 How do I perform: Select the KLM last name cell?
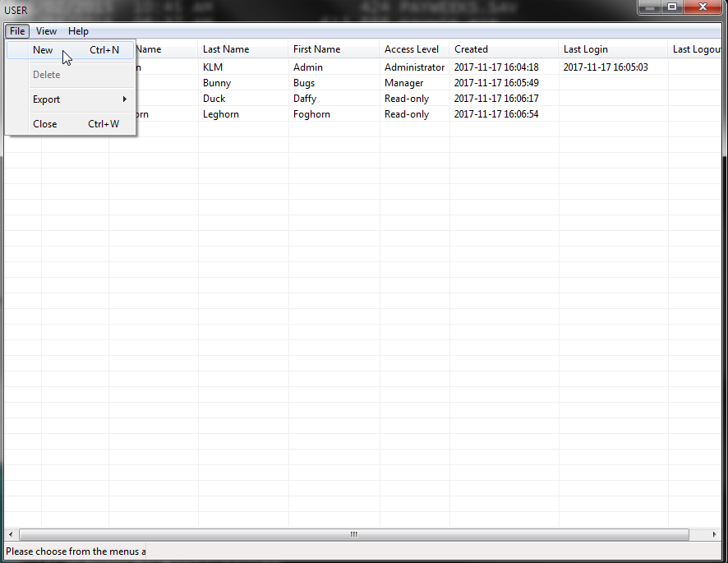click(x=243, y=67)
